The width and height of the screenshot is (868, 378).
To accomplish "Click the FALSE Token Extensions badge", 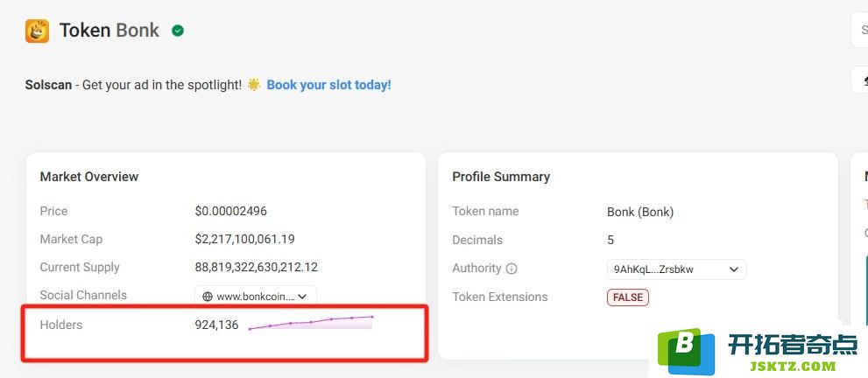I will point(628,297).
